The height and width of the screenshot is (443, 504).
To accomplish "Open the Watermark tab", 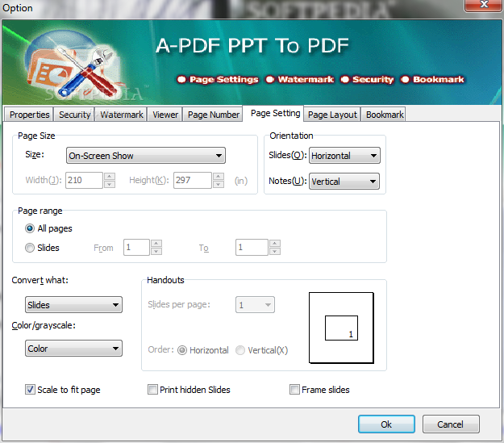I will tap(121, 115).
